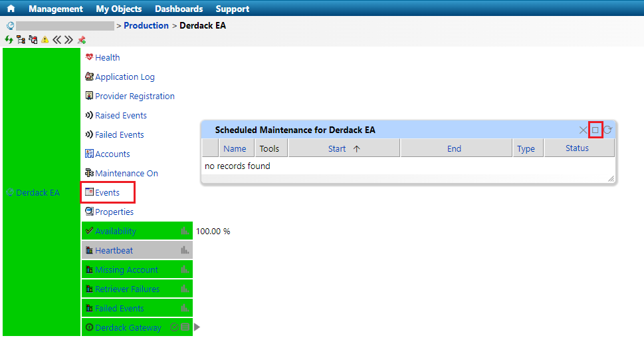Expand all using double right chevron
This screenshot has width=644, height=342.
tap(68, 40)
